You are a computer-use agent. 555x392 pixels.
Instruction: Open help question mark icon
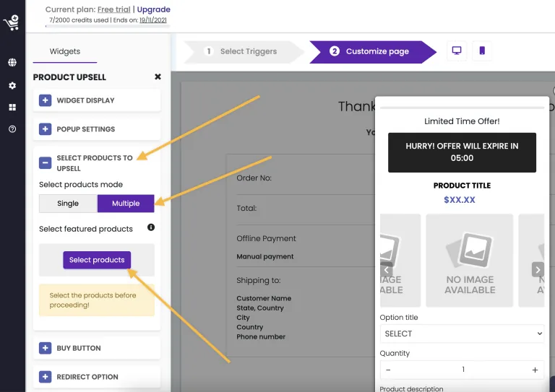pos(12,129)
